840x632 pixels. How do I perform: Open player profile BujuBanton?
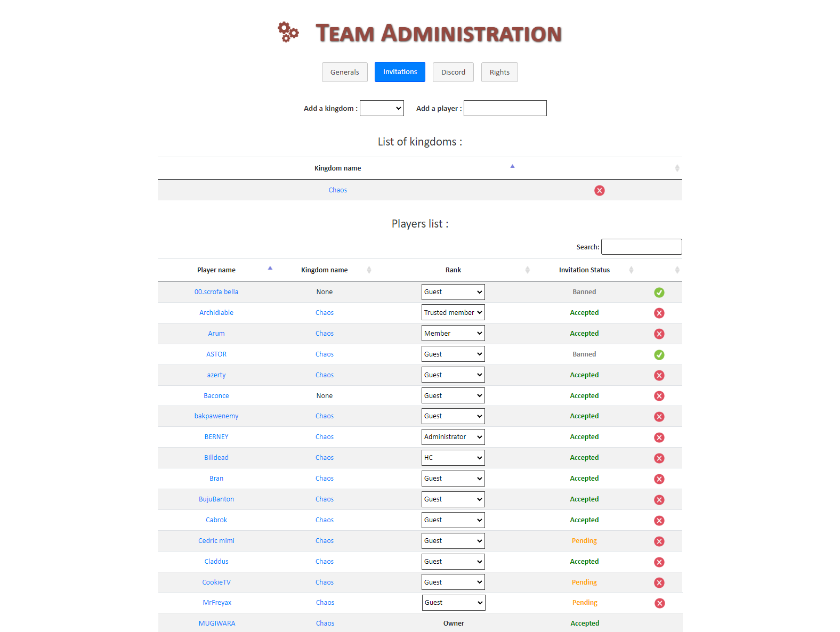coord(216,499)
